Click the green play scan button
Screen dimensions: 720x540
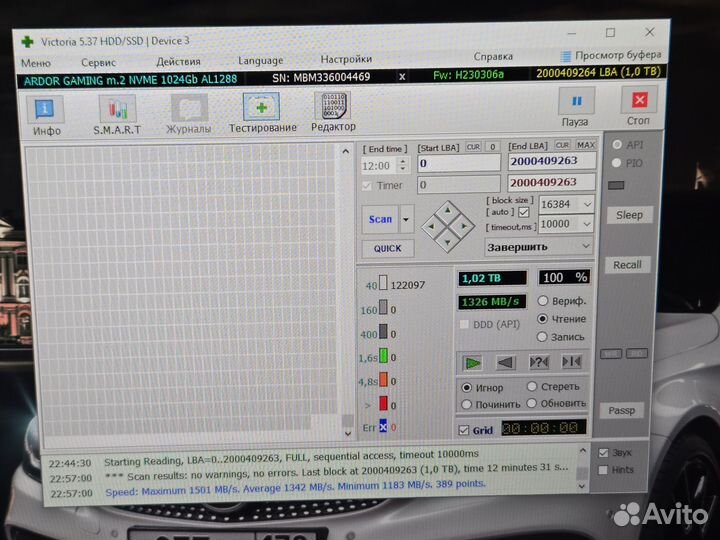[x=473, y=362]
